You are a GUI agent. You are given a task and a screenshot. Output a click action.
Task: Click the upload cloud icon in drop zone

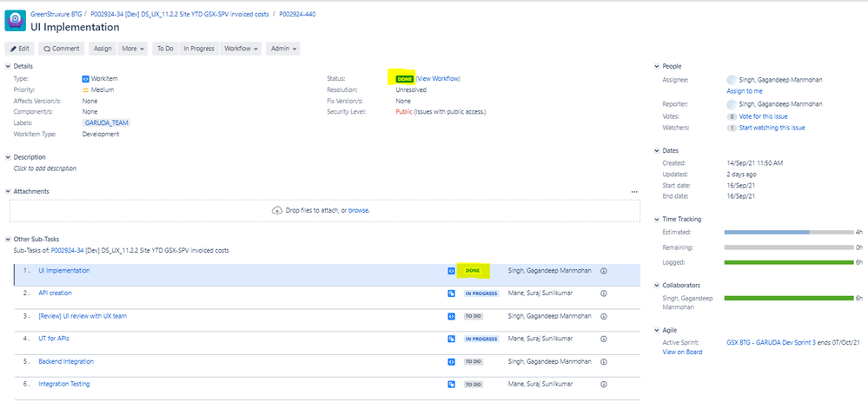277,210
